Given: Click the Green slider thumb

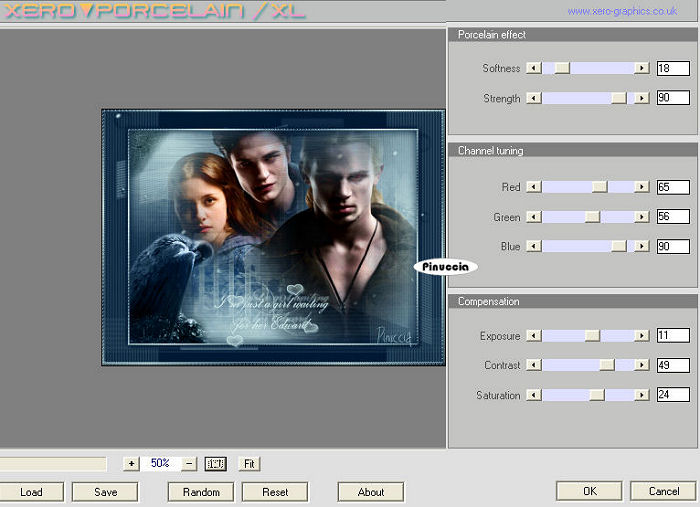Looking at the screenshot, I should coord(592,216).
